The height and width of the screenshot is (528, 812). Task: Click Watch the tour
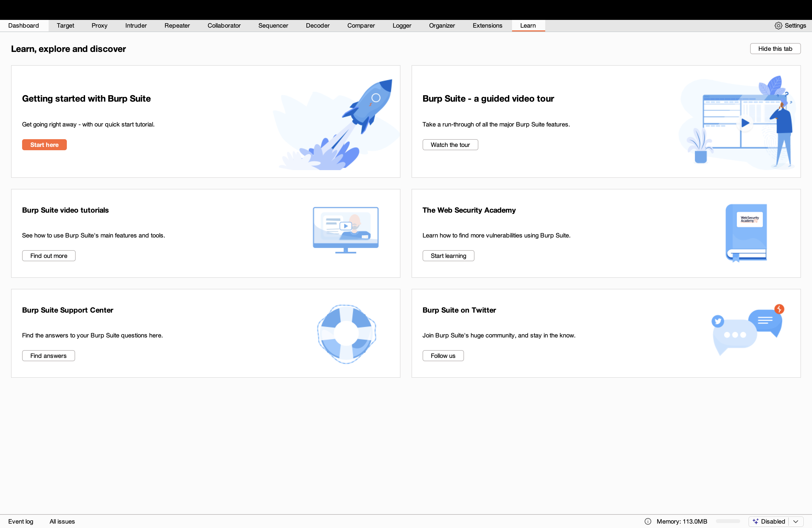click(x=450, y=145)
